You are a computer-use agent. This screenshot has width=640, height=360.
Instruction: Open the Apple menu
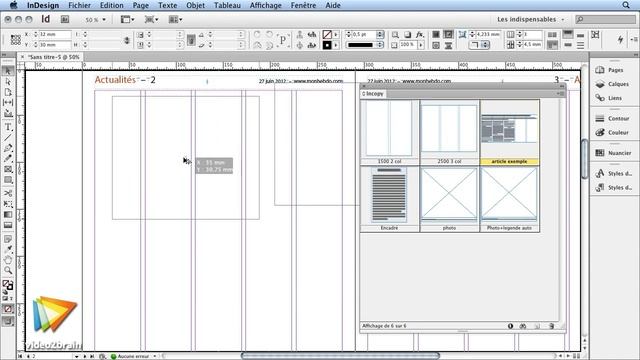pyautogui.click(x=13, y=5)
